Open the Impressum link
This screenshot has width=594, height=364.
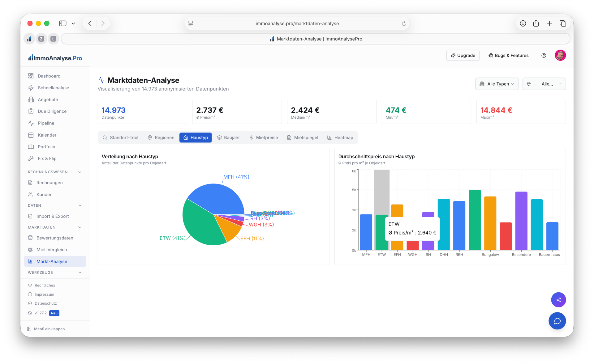click(41, 294)
